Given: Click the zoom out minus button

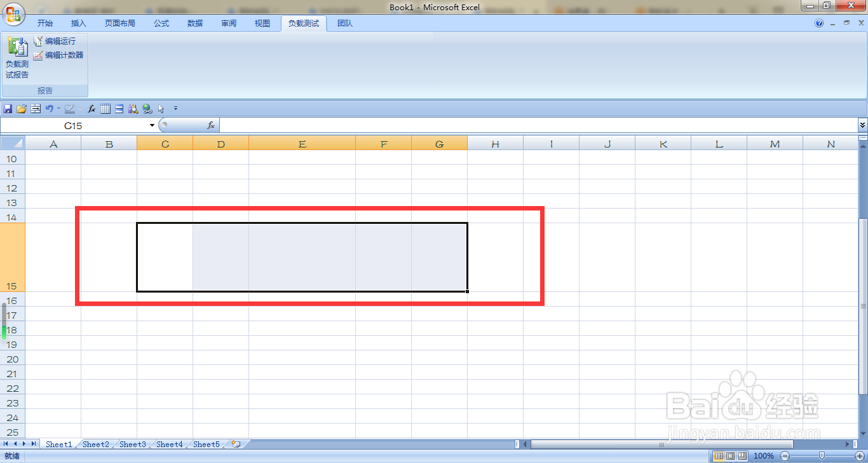Looking at the screenshot, I should tap(785, 456).
